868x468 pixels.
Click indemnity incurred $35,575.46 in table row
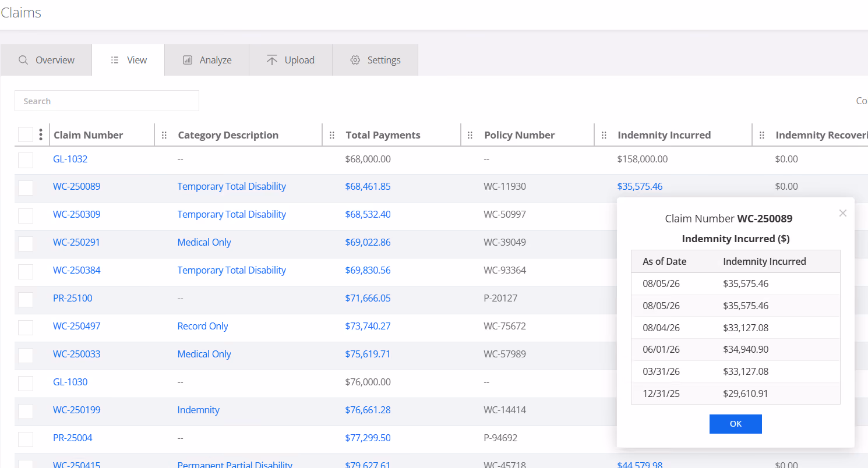(640, 186)
